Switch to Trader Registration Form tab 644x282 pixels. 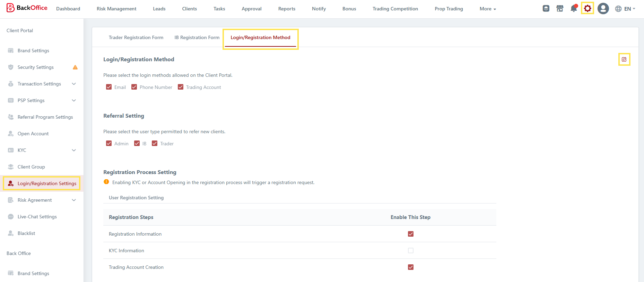[x=136, y=37]
